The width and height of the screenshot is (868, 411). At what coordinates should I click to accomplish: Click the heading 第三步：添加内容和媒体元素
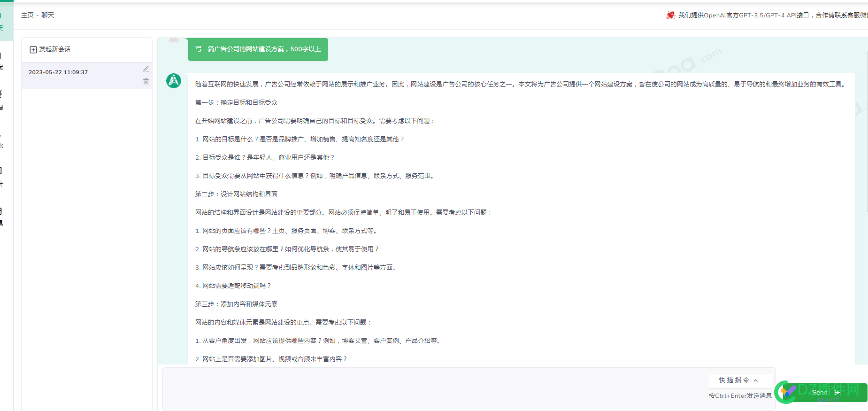tap(236, 304)
